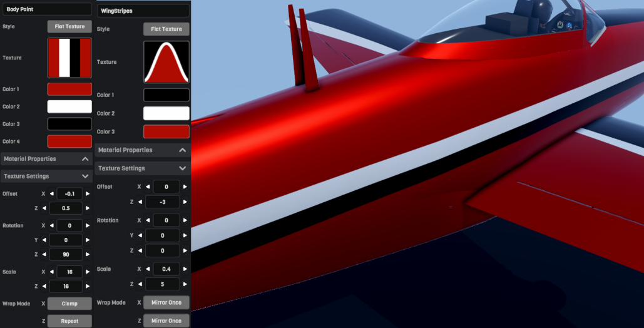Decrease Body Paint Rotation Z value
Image resolution: width=644 pixels, height=328 pixels.
click(44, 254)
